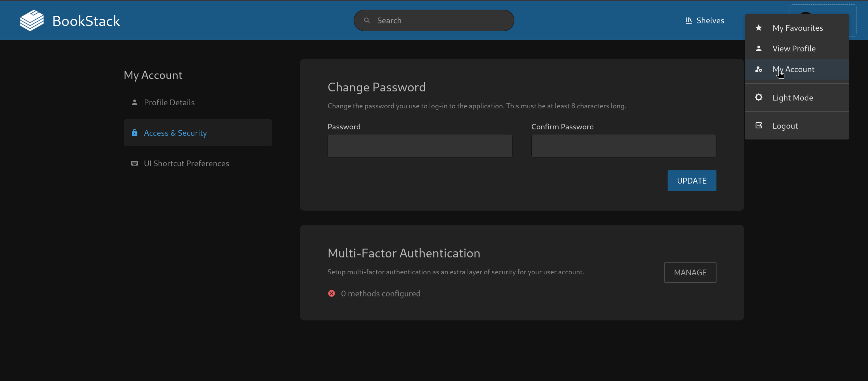
Task: Click into the Confirm Password field
Action: 623,146
